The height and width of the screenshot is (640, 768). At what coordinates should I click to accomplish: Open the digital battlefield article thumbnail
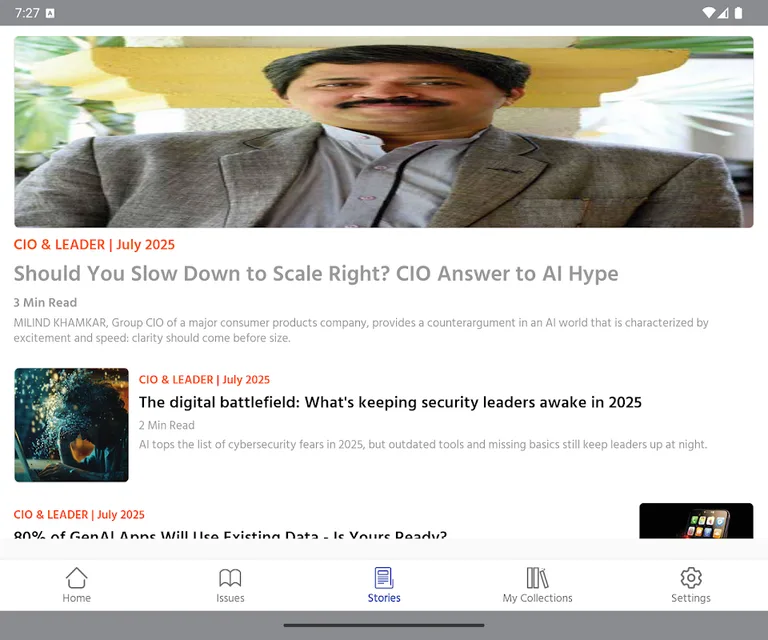[72, 425]
